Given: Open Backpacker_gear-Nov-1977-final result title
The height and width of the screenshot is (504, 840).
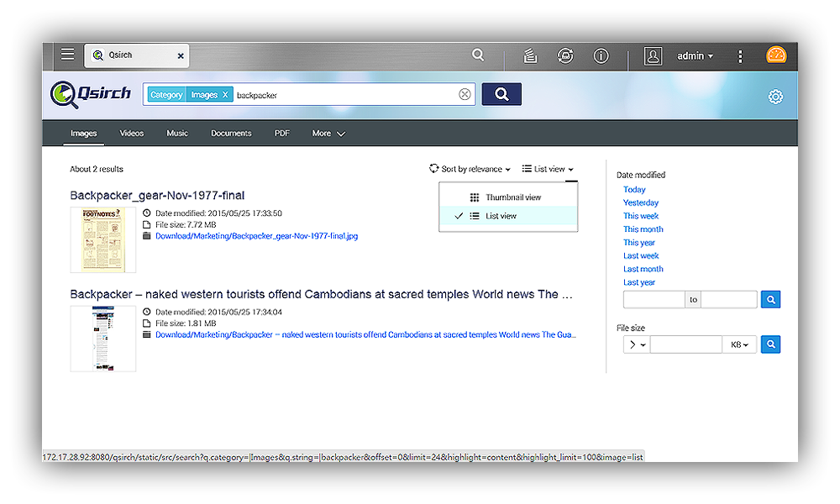Looking at the screenshot, I should coord(157,196).
